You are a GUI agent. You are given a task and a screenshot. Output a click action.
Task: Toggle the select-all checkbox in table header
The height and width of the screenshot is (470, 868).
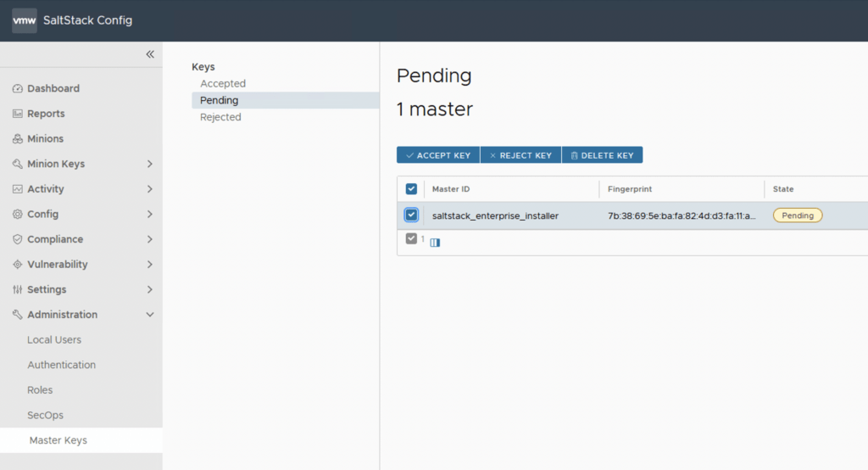(412, 189)
